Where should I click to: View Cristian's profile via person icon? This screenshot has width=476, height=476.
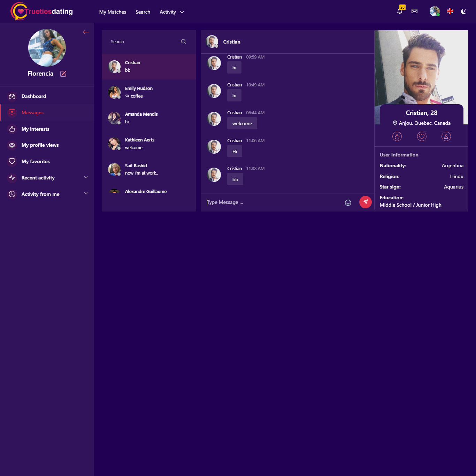tap(446, 137)
